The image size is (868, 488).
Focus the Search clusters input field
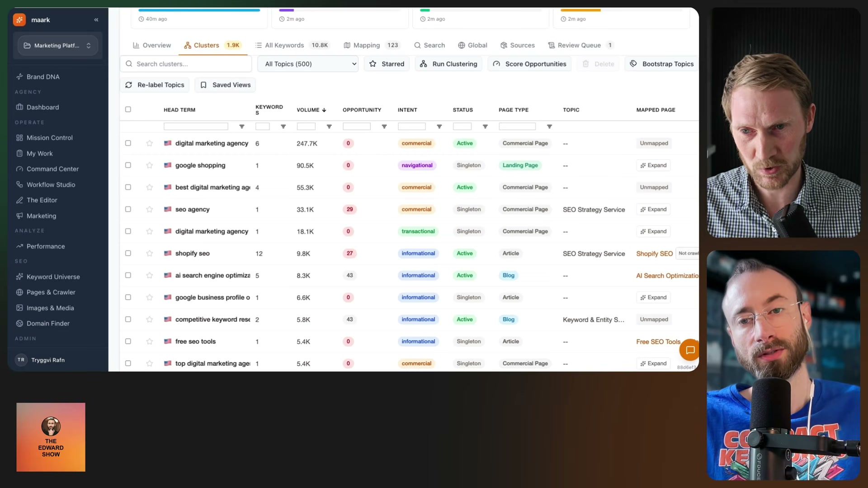pos(186,64)
